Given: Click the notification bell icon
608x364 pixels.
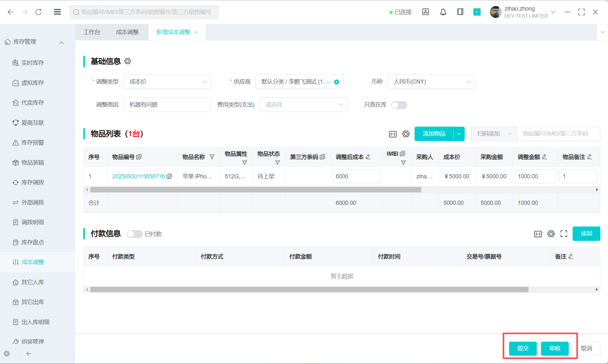Looking at the screenshot, I should click(x=443, y=12).
